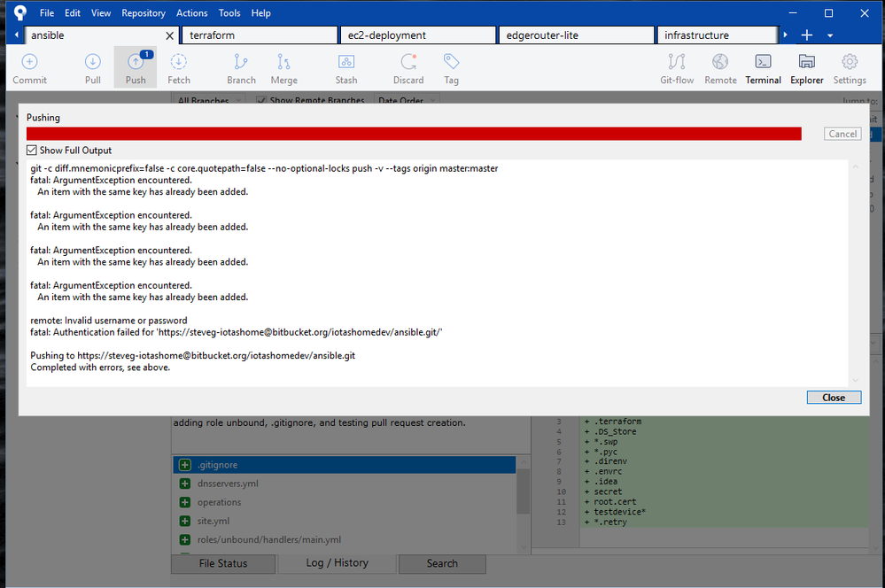Click the Close button in Pushing dialog
The height and width of the screenshot is (588, 885).
834,398
